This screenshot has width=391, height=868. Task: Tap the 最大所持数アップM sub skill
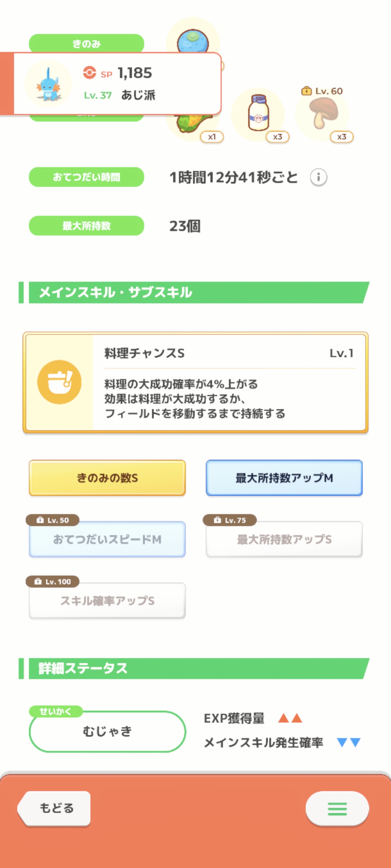[x=284, y=478]
